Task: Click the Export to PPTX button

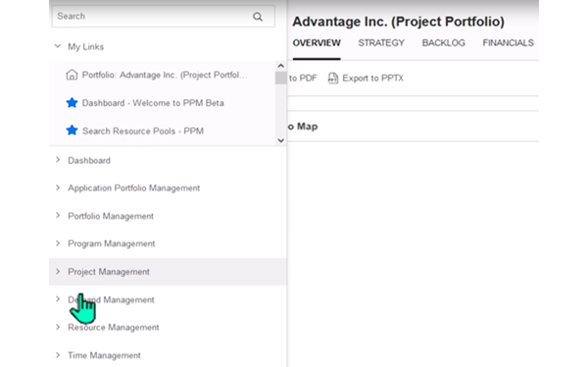Action: coord(366,79)
